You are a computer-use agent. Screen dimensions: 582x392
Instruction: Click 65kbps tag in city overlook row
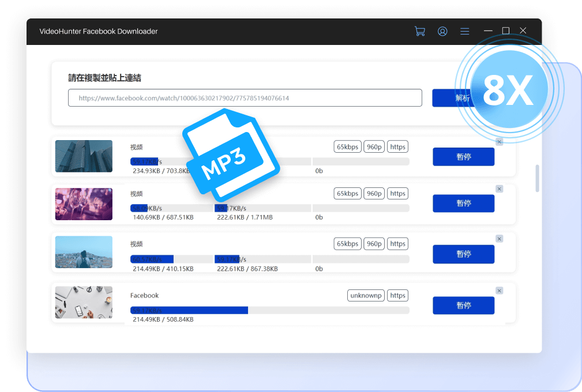click(347, 244)
